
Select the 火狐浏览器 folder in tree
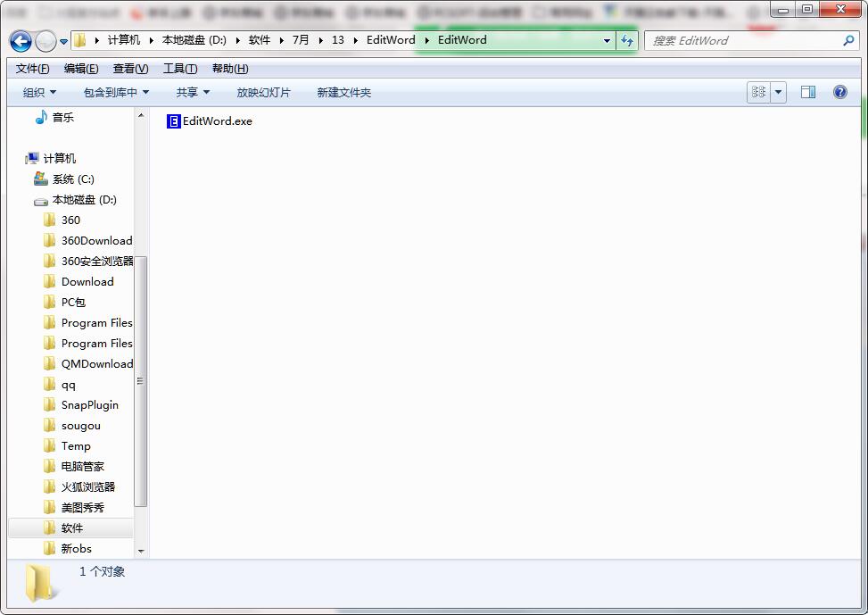(x=87, y=486)
